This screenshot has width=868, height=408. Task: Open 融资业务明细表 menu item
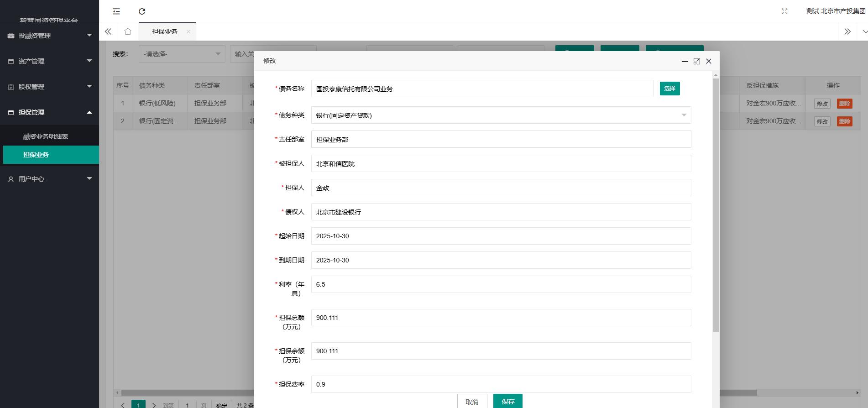[46, 136]
